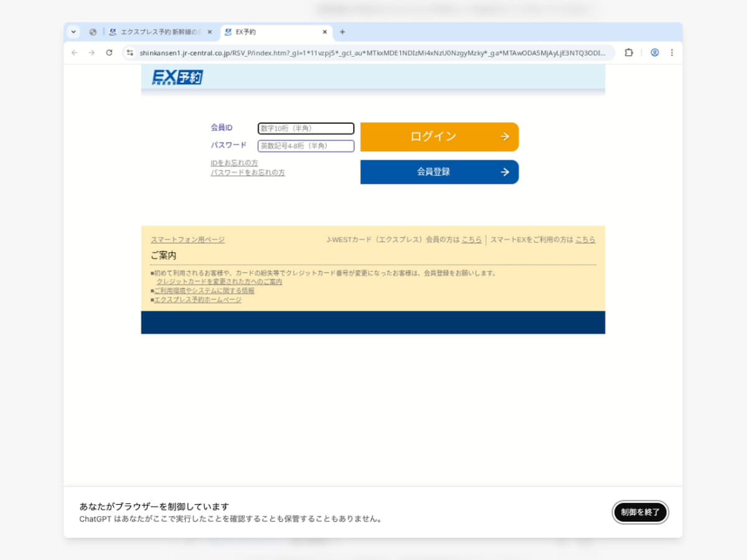Screen dimensions: 747x560
Task: Open the IDをお忘れの方 link
Action: point(233,162)
